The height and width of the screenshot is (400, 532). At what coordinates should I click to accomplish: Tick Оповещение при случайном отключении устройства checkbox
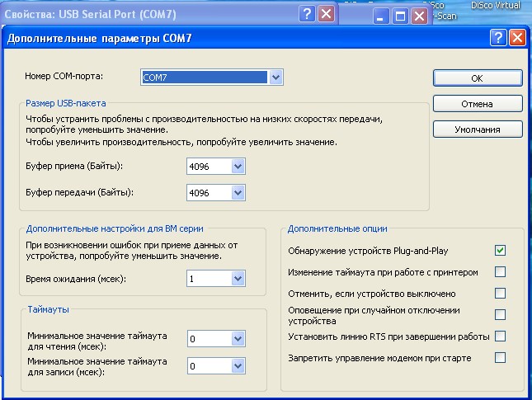(500, 314)
